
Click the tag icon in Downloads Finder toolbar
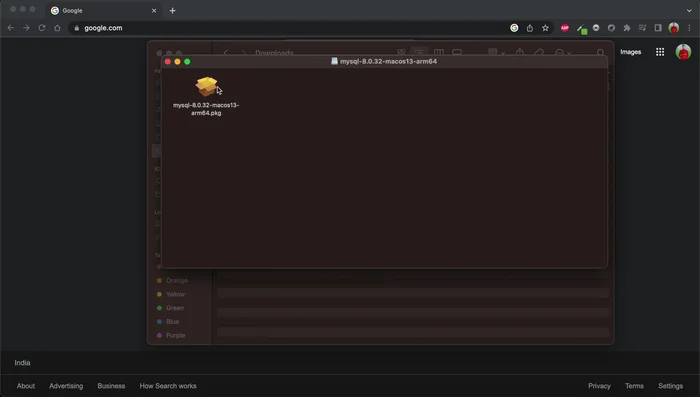[x=539, y=52]
